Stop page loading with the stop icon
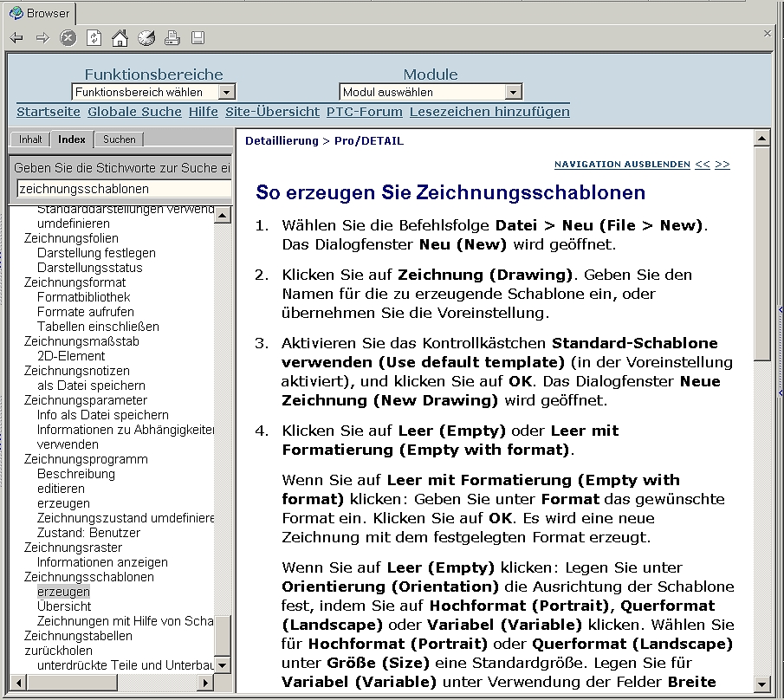This screenshot has width=784, height=700. click(x=68, y=38)
